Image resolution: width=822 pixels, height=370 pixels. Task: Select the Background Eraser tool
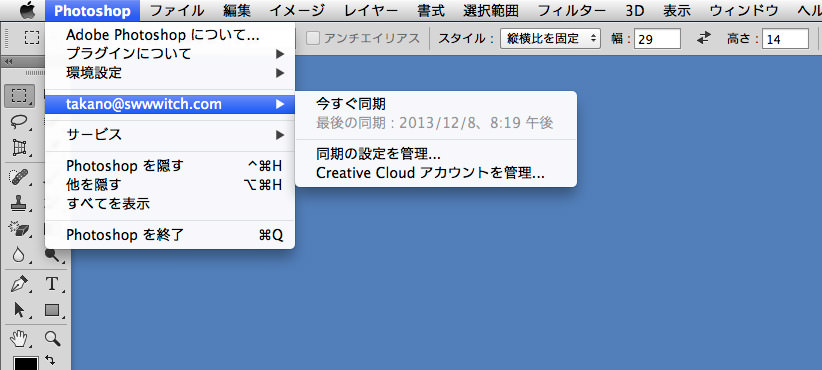coord(20,228)
